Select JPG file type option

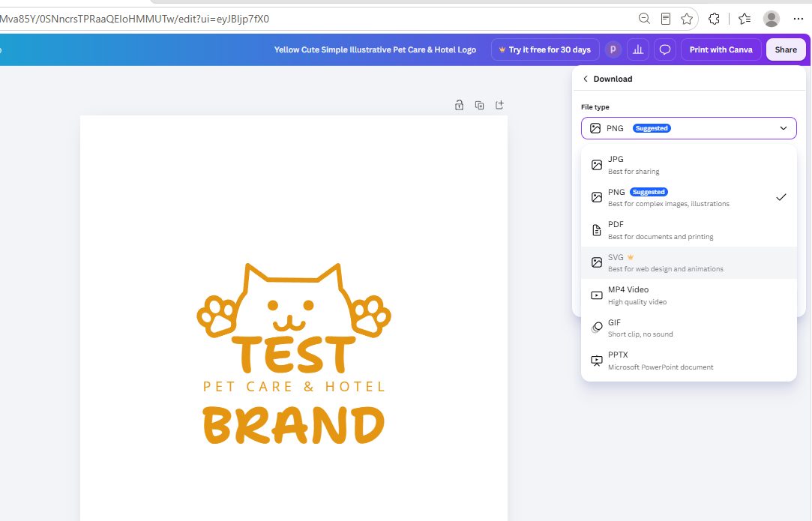point(689,165)
